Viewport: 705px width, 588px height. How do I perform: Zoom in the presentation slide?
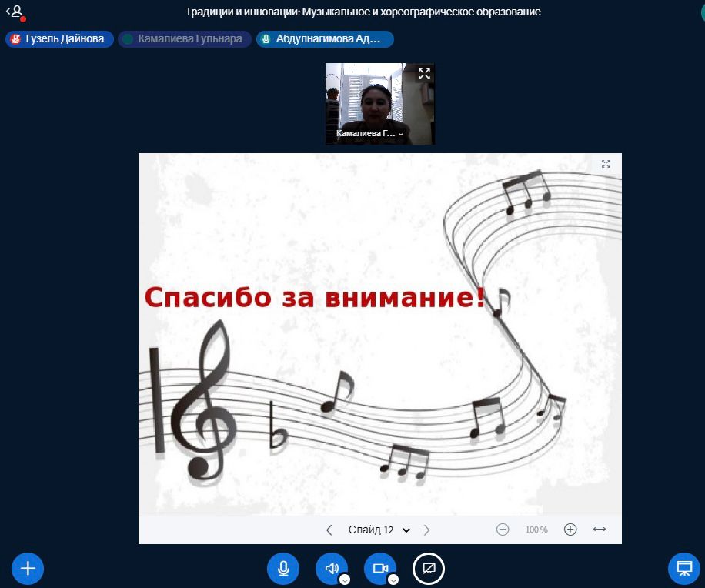[570, 530]
